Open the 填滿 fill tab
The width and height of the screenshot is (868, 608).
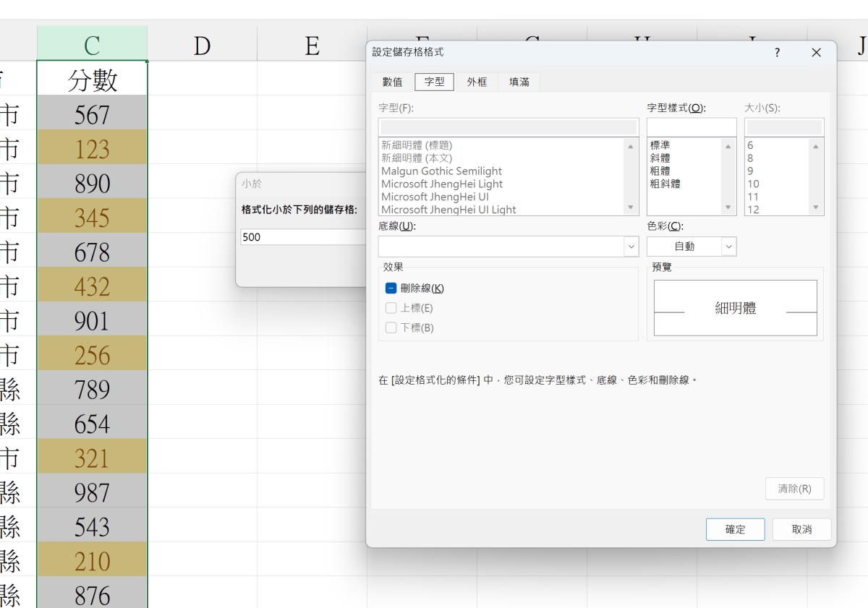519,82
